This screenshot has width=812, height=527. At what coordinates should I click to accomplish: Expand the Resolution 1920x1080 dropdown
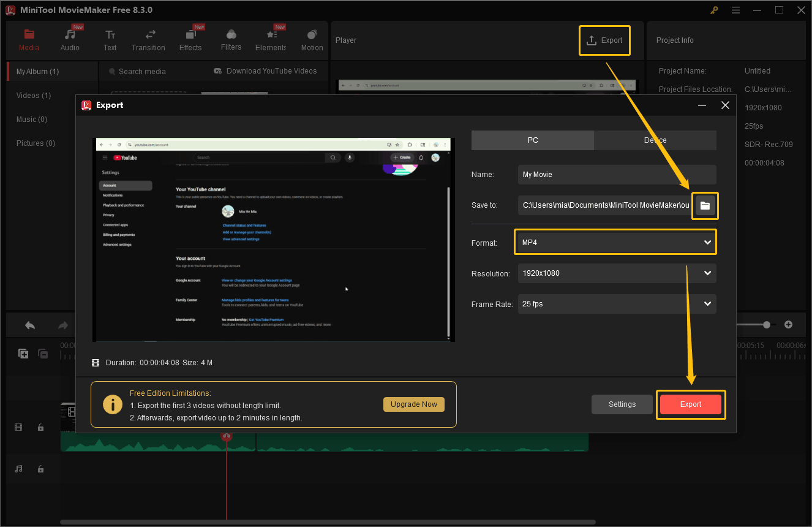(617, 273)
